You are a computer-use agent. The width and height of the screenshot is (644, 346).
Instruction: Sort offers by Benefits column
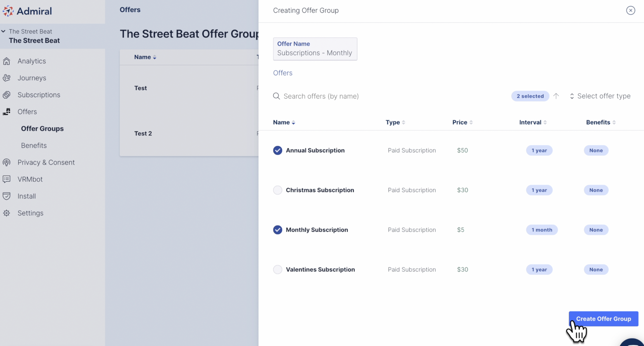[601, 122]
